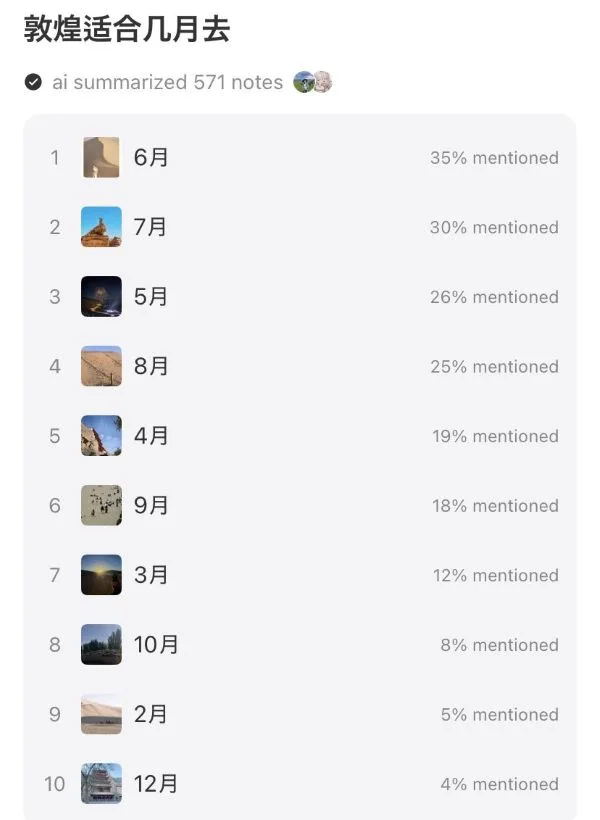Tap the 4月 thumbnail image

pyautogui.click(x=101, y=436)
